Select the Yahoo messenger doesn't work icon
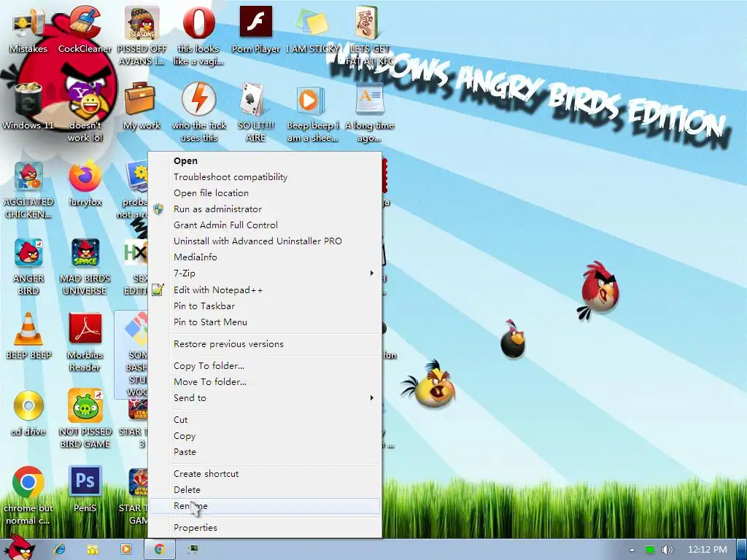Viewport: 747px width, 560px height. point(85,100)
